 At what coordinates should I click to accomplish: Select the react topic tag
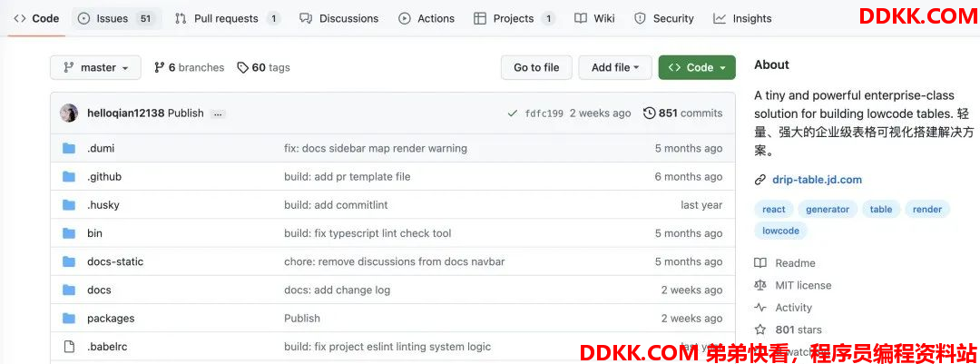(774, 210)
